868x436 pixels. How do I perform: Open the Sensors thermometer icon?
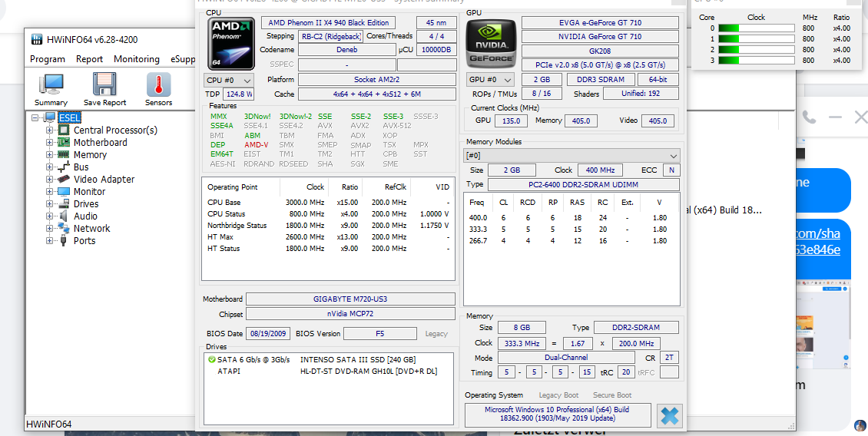point(158,84)
